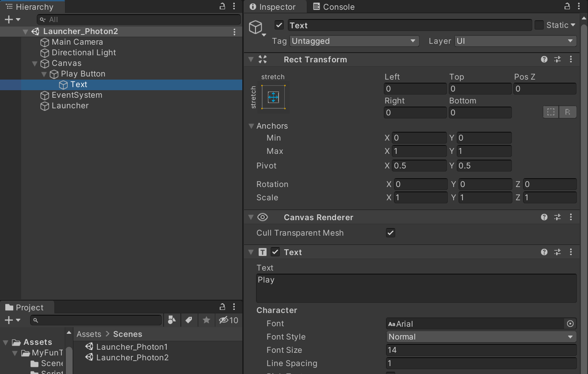The width and height of the screenshot is (588, 374).
Task: Open Text component preset selector
Action: pos(557,252)
